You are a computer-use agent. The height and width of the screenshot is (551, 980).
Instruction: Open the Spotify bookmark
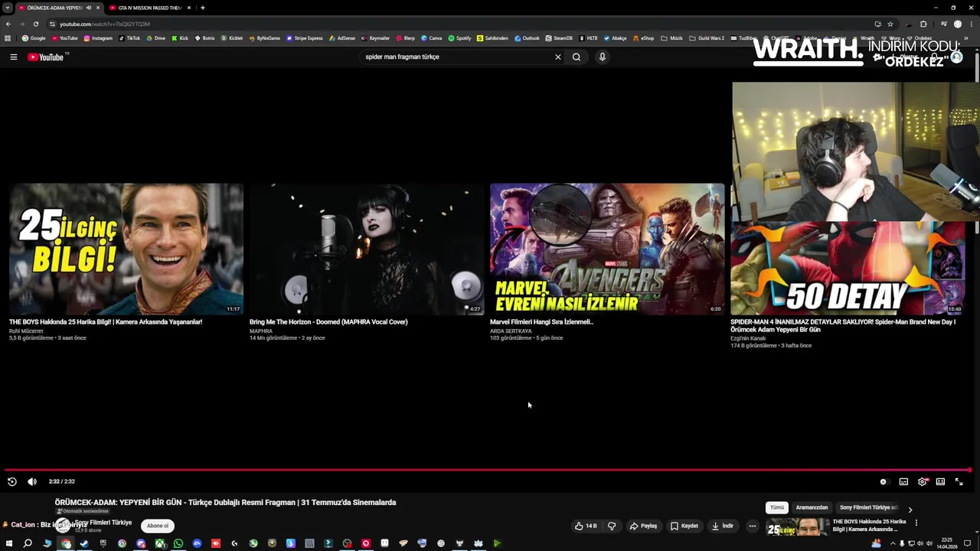[x=459, y=38]
